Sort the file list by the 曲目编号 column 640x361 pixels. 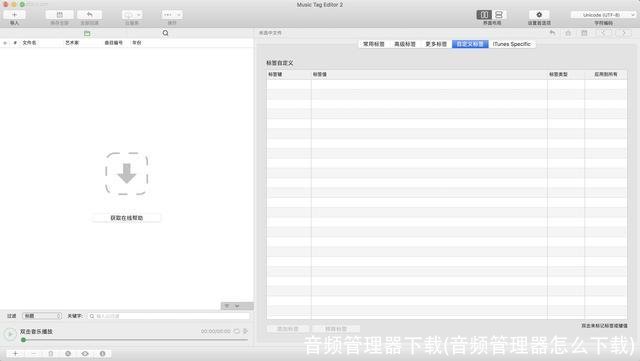click(113, 42)
